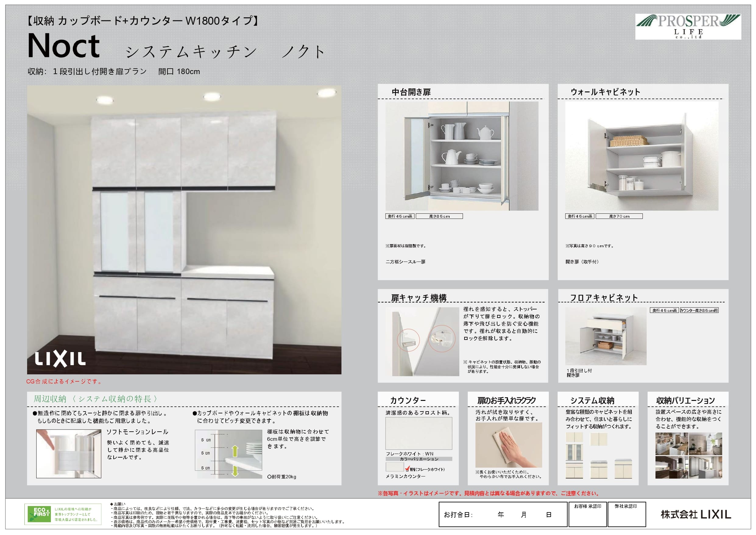
Task: Click the カウンター高さ85cm用 tag
Action: pyautogui.click(x=699, y=310)
